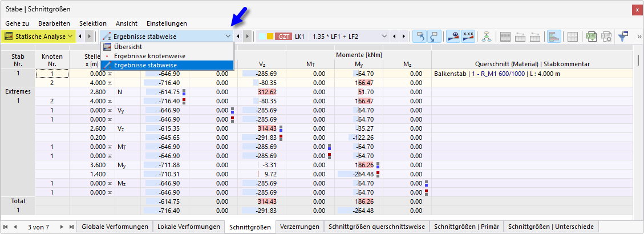Open the result diagram tree icon
The image size is (644, 234).
(487, 36)
